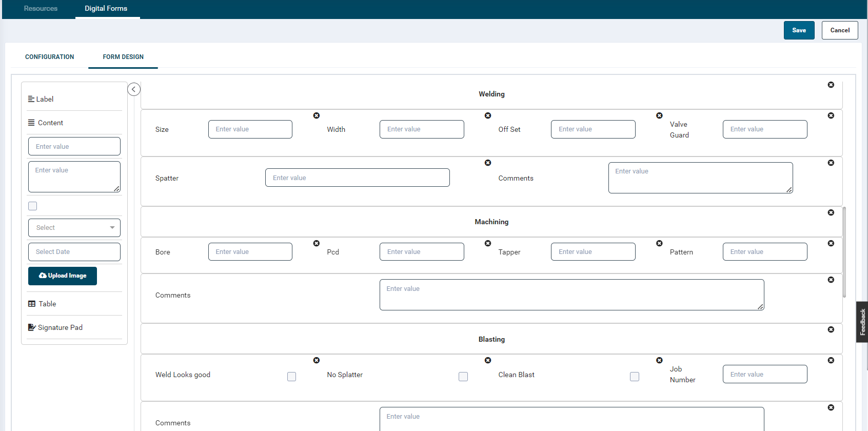Click the Valve Guard input field
Screen dimensions: 868x431
(x=764, y=129)
